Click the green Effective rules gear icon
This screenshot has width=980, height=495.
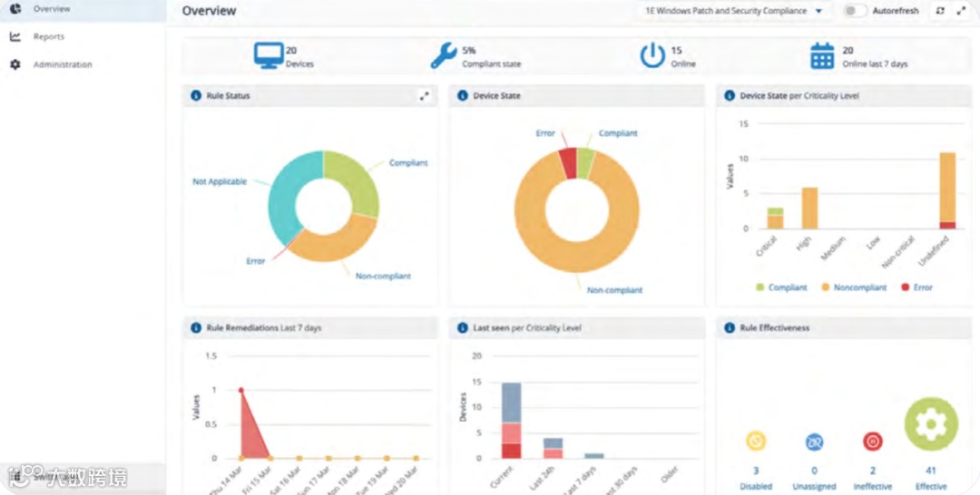[x=931, y=424]
